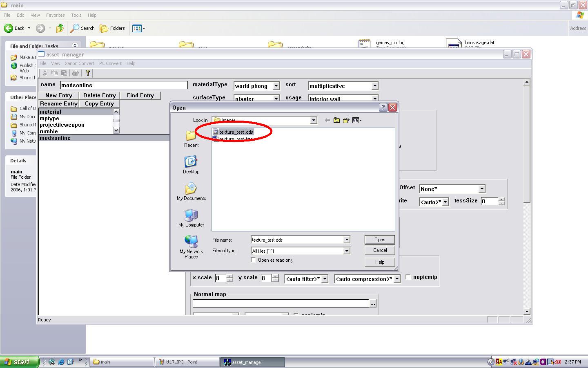Viewport: 588px width, 368px height.
Task: Click the Copy Entry button
Action: tap(100, 103)
